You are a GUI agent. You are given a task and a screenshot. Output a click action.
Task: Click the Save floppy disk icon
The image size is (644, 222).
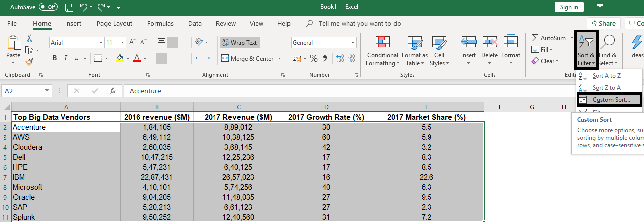click(69, 8)
